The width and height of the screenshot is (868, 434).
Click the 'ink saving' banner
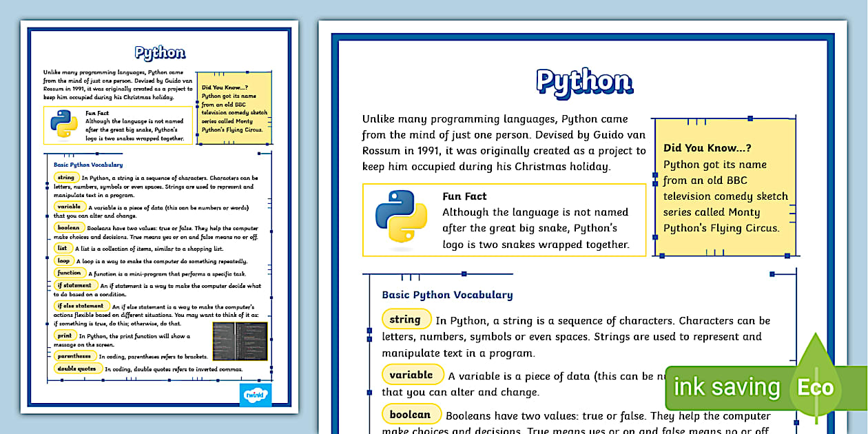click(727, 387)
